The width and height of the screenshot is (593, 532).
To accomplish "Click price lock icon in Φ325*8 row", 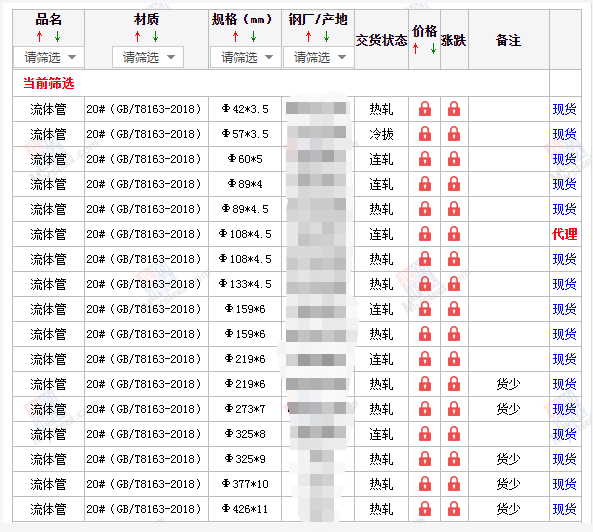I will [425, 434].
